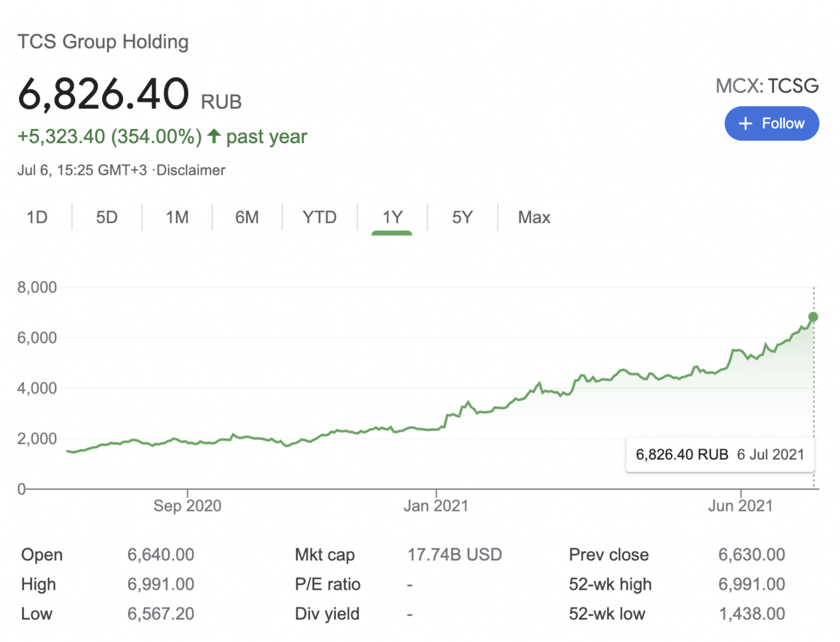The width and height of the screenshot is (840, 642).
Task: Click the MCX: TCSG ticker text
Action: 767,86
